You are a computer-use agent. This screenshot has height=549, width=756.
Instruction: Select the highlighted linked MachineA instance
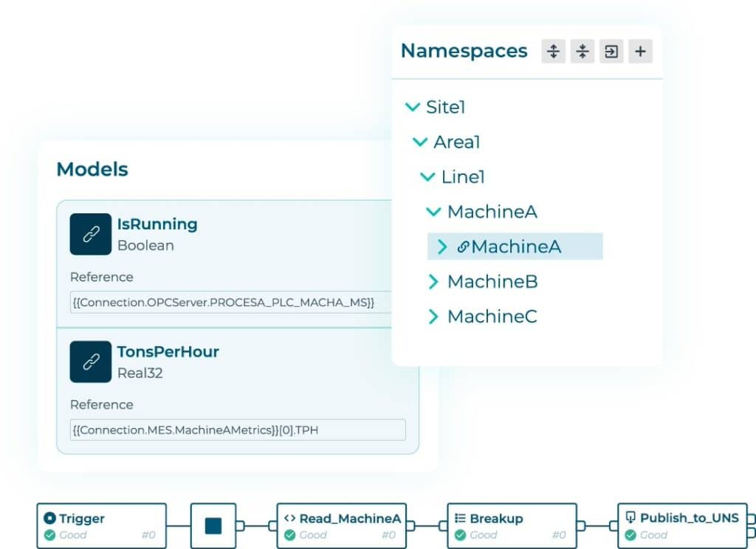coord(515,246)
